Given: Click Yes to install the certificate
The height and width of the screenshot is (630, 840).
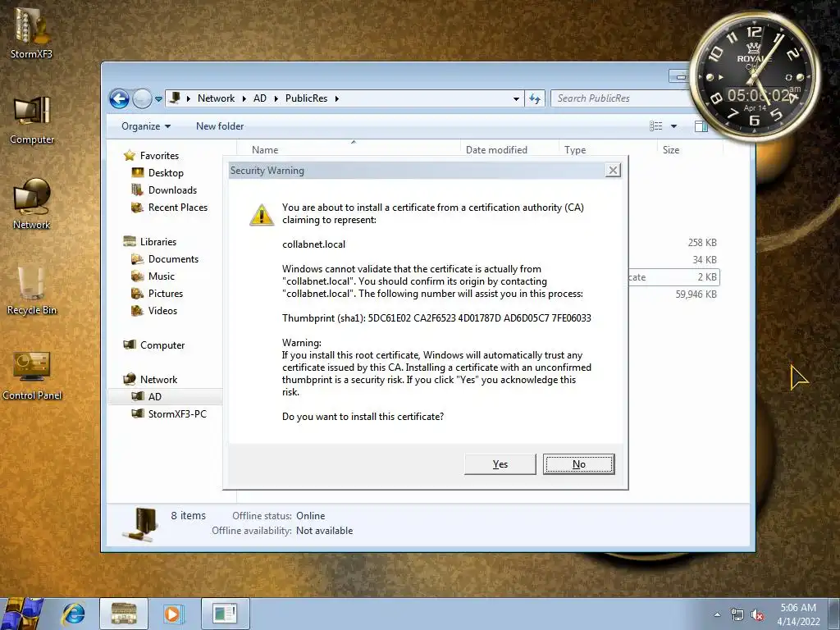Looking at the screenshot, I should pyautogui.click(x=500, y=464).
